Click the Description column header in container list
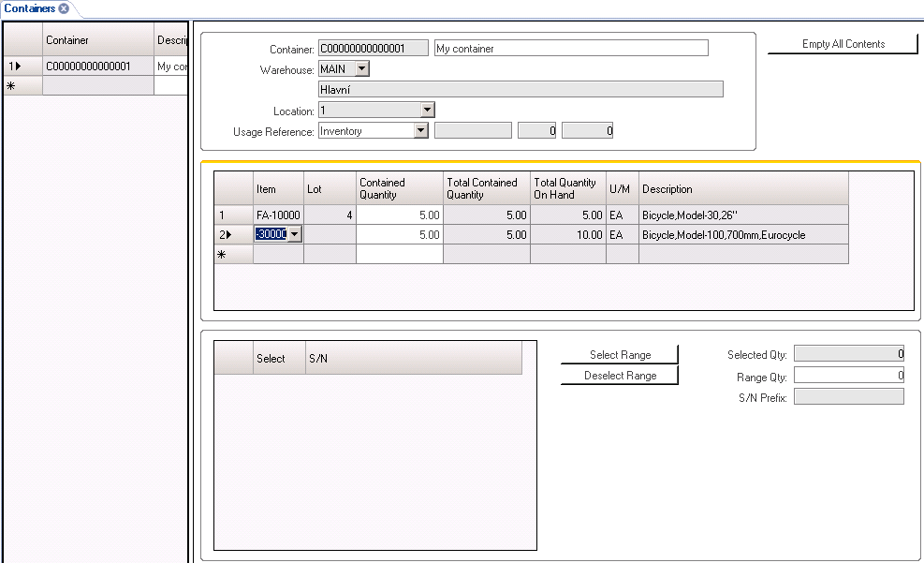924x563 pixels. 171,40
